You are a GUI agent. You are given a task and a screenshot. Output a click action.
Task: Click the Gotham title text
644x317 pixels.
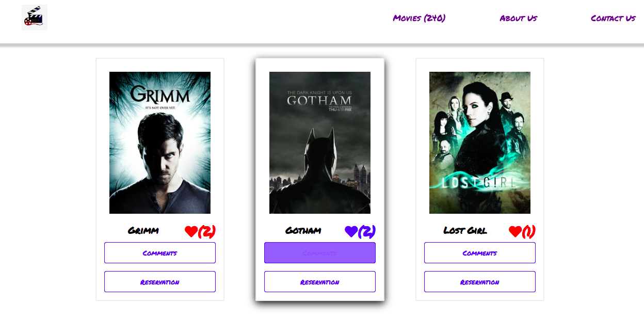(303, 231)
